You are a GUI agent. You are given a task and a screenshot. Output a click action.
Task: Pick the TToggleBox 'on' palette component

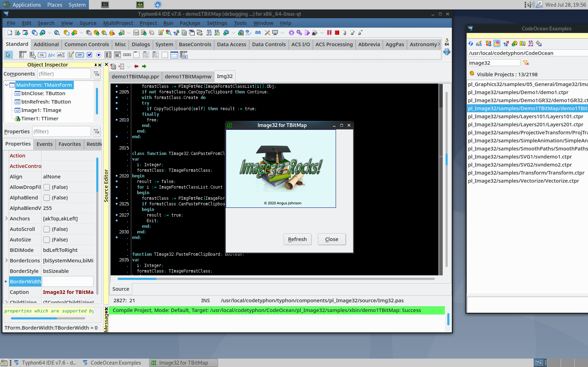(x=80, y=55)
